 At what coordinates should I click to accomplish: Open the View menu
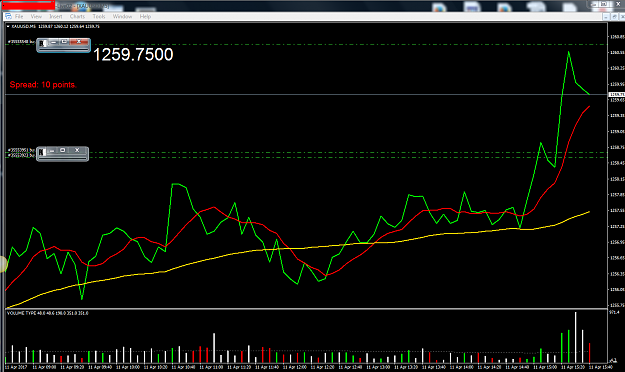36,16
